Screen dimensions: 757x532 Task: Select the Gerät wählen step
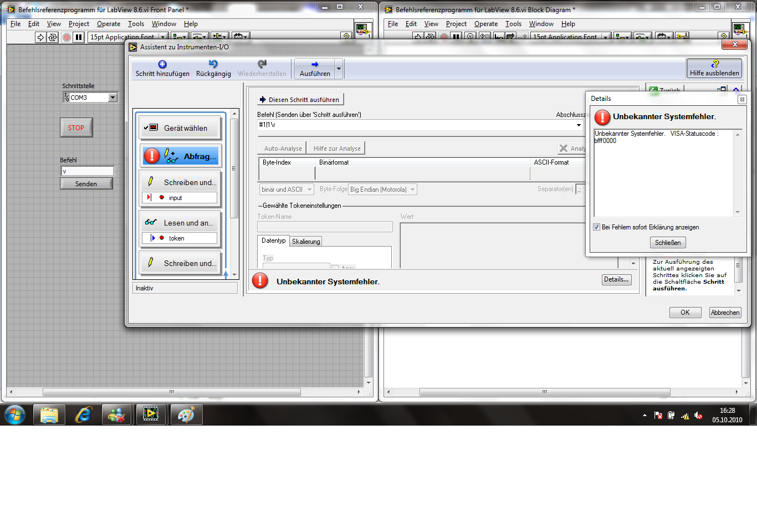180,128
